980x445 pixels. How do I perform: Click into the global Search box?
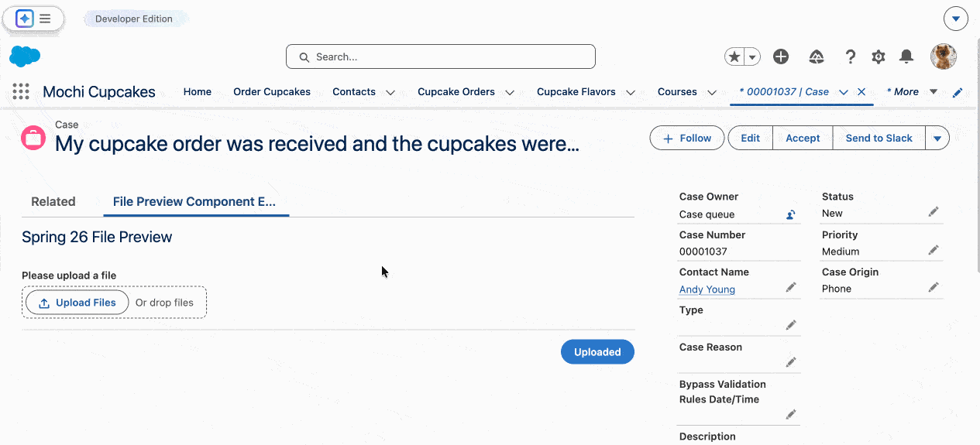(440, 56)
